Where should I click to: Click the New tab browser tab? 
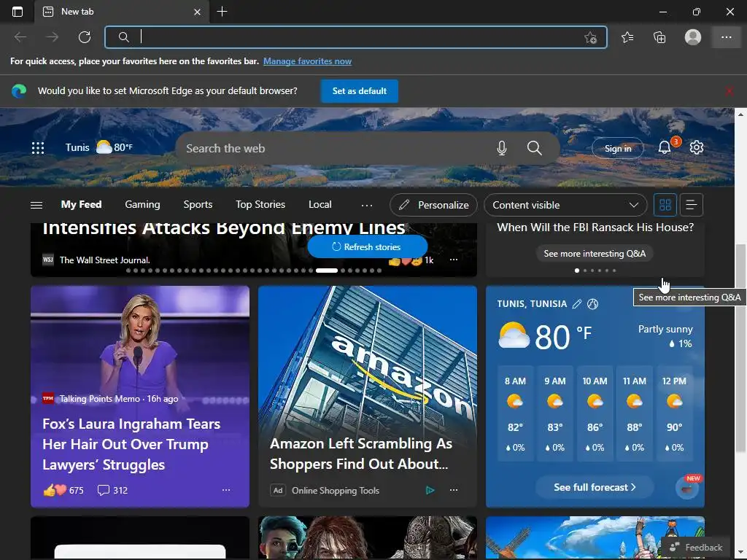click(122, 12)
